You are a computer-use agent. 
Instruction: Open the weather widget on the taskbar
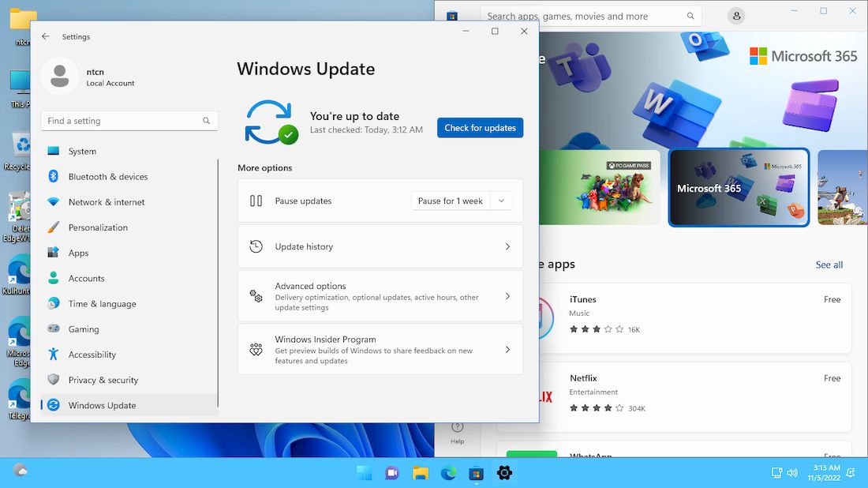(x=21, y=471)
